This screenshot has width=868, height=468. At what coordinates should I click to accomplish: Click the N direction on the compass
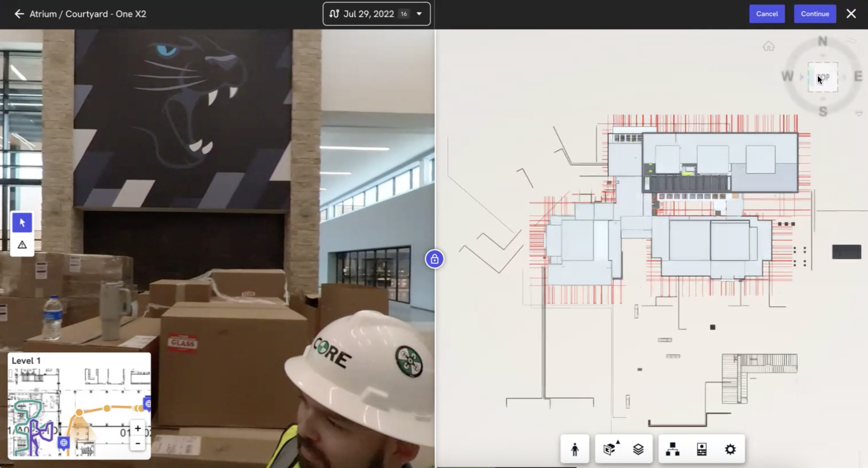pos(823,41)
